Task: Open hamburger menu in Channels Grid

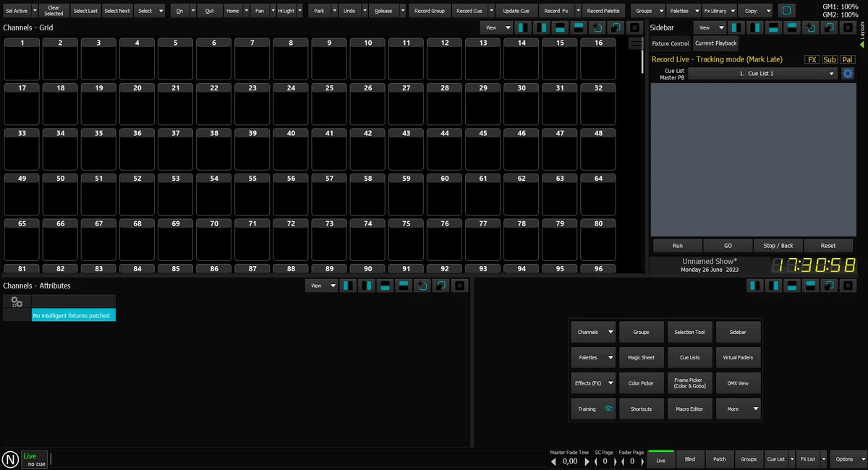Action: click(636, 43)
